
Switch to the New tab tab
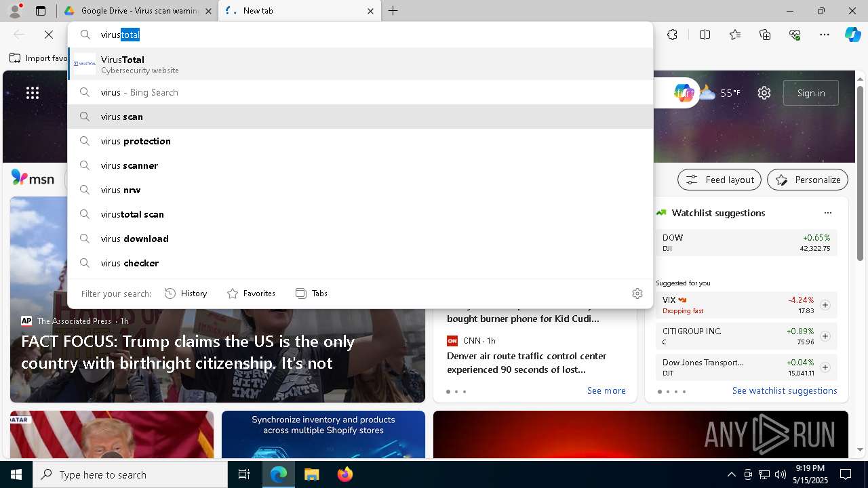pyautogui.click(x=298, y=11)
